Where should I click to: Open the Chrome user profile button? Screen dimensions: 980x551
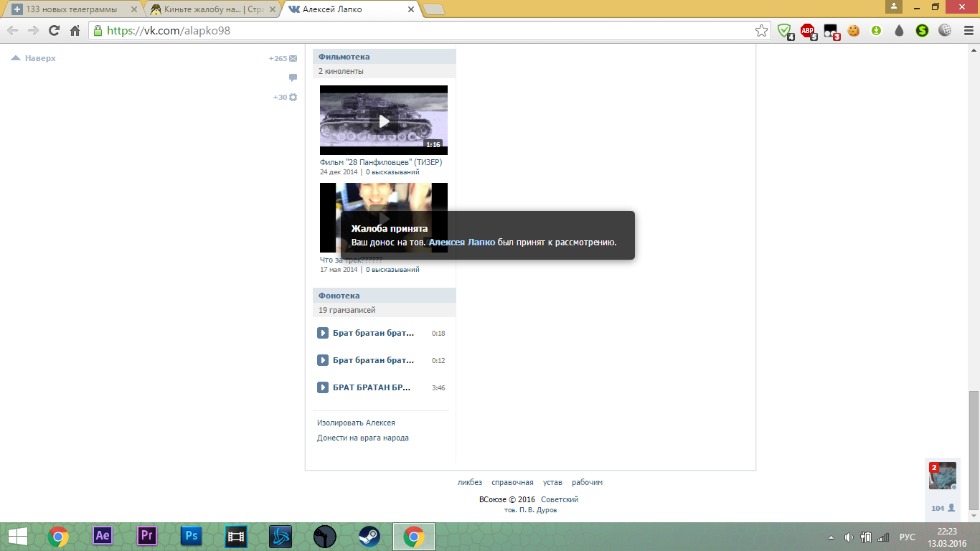pyautogui.click(x=893, y=6)
